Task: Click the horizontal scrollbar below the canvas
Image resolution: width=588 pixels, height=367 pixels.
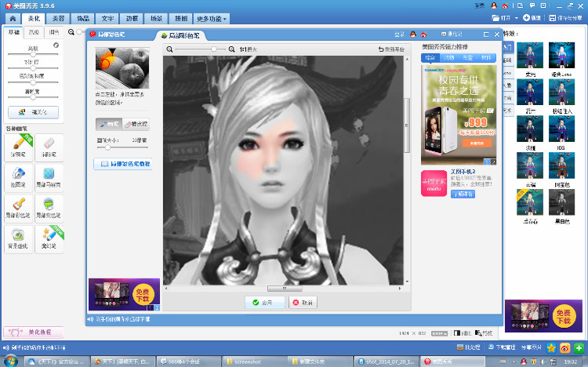Action: tap(285, 289)
